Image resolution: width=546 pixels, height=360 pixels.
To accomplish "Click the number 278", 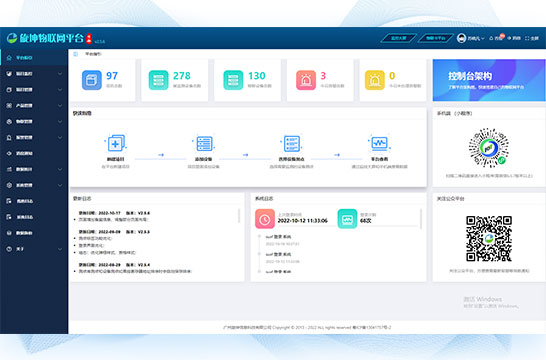I will click(x=182, y=76).
